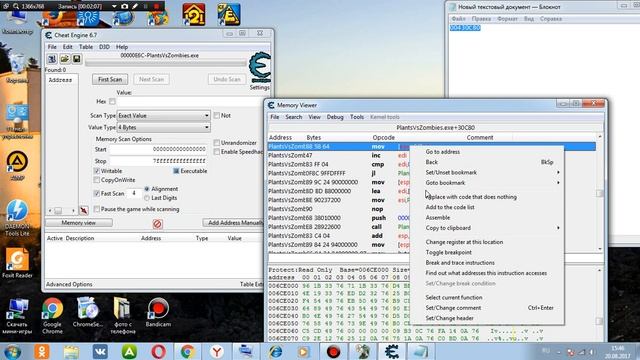The image size is (640, 360).
Task: Open Yandex browser taskbar icon
Action: (x=217, y=351)
